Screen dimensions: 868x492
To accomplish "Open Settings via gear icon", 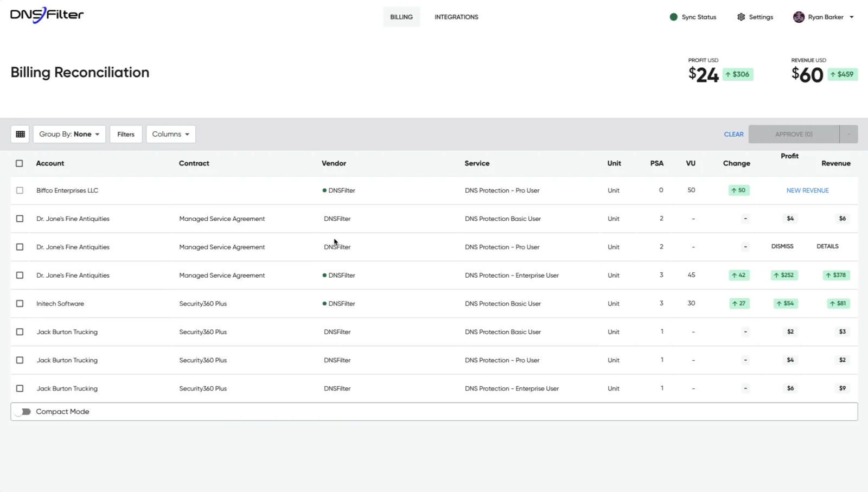I will click(x=741, y=17).
